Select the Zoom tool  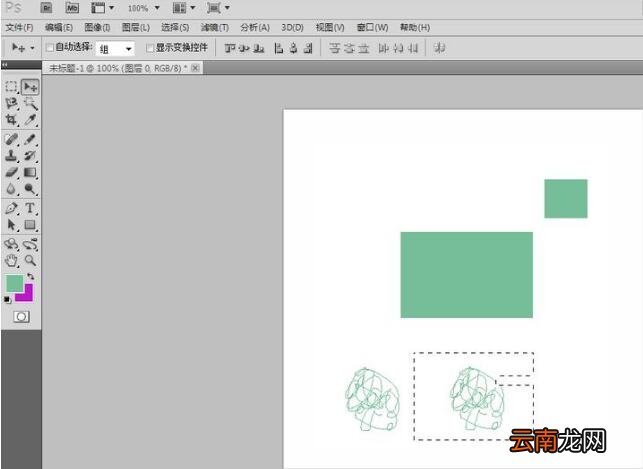pyautogui.click(x=30, y=260)
